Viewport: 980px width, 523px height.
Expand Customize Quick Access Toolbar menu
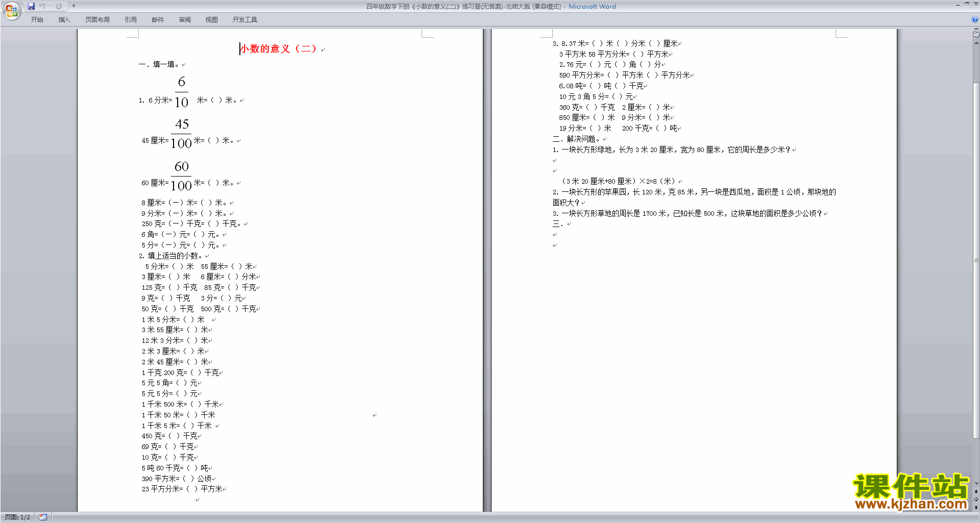(x=73, y=6)
